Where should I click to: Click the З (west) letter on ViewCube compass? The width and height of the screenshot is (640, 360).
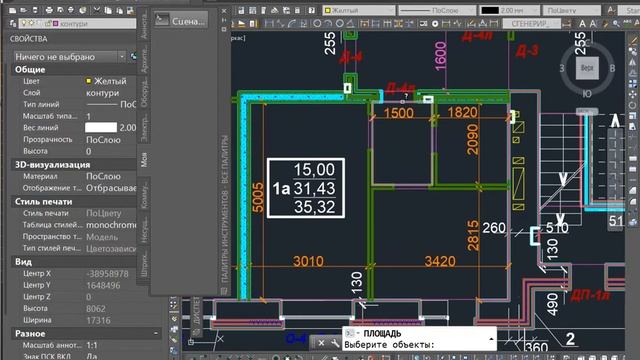click(x=562, y=68)
